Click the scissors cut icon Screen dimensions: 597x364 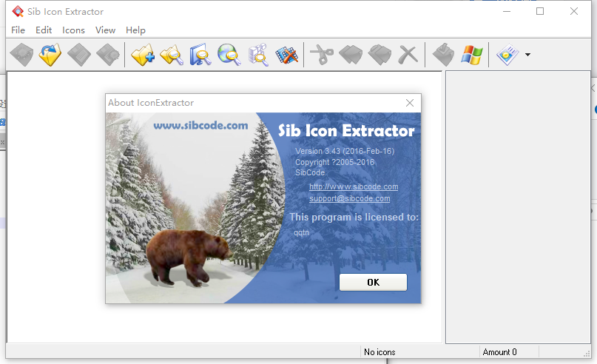click(x=322, y=55)
